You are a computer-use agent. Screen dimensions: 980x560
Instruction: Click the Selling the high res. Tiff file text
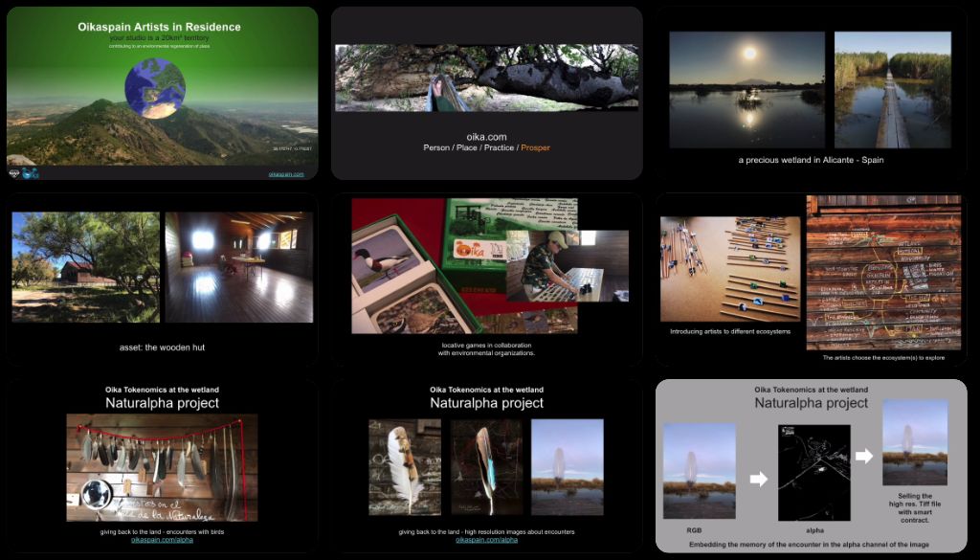(914, 508)
